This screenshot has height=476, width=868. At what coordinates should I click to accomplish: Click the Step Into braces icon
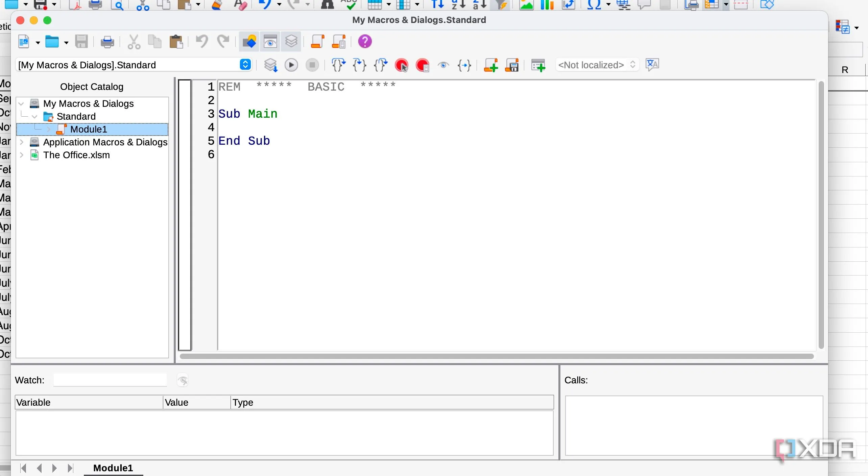(x=359, y=65)
